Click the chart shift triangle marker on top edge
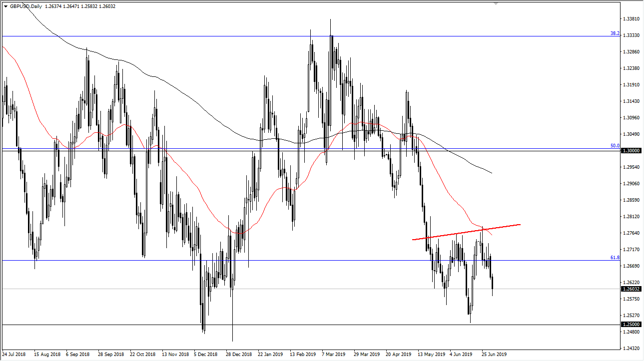 click(x=496, y=4)
